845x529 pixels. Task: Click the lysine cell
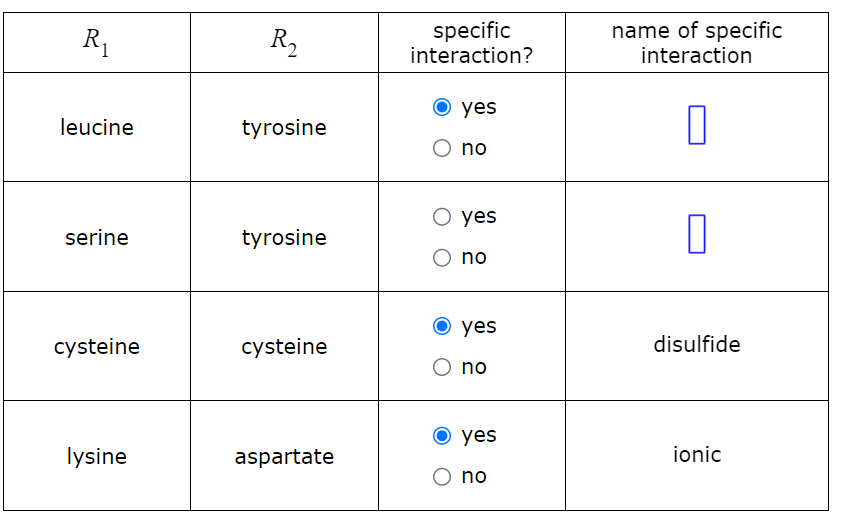click(97, 456)
